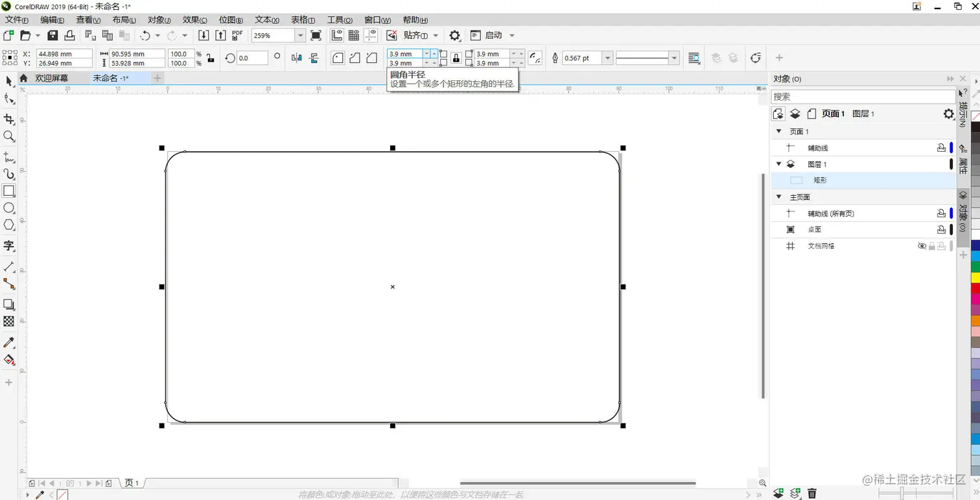The width and height of the screenshot is (980, 500).
Task: Click the 页面 1 label in docker toolbar
Action: (x=833, y=114)
